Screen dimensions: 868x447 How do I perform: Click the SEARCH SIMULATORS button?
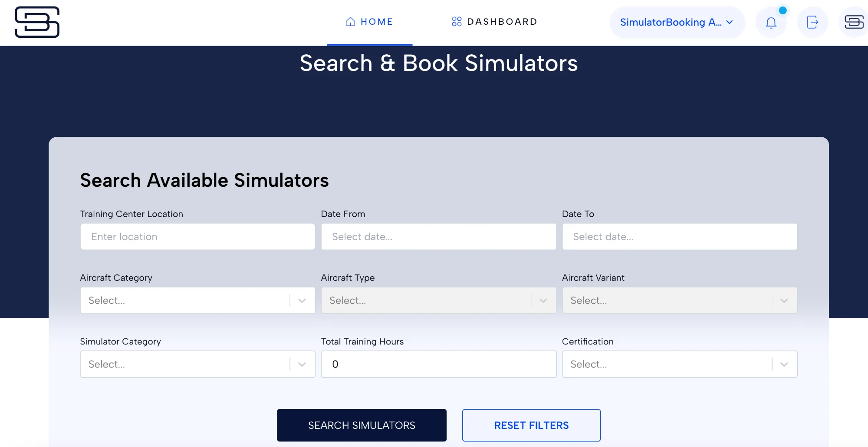(x=362, y=425)
